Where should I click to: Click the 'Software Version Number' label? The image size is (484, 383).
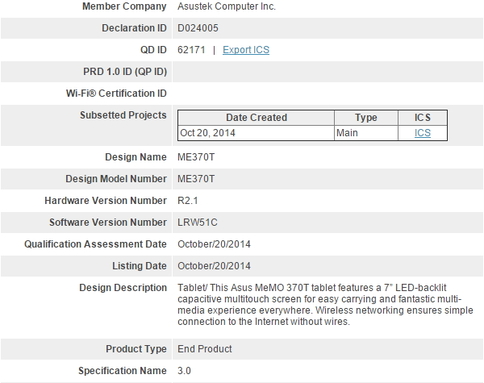(108, 222)
